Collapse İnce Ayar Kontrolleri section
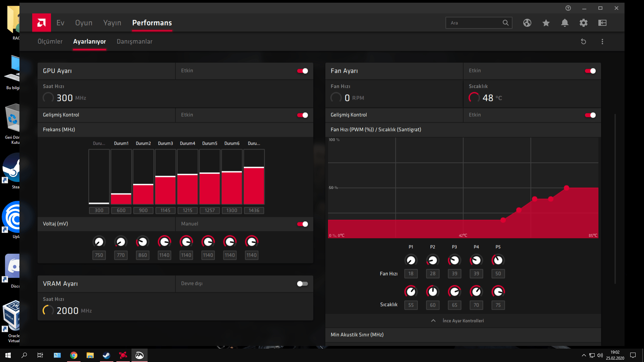 pos(433,321)
